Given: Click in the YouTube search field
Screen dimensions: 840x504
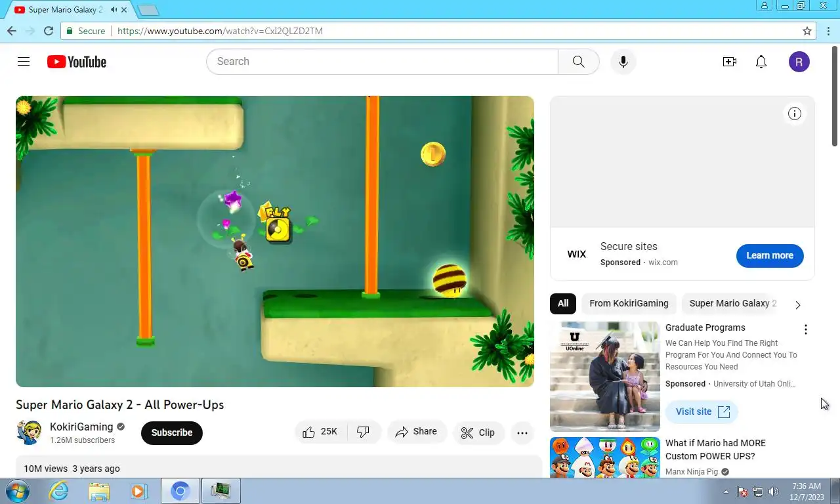Looking at the screenshot, I should click(382, 62).
